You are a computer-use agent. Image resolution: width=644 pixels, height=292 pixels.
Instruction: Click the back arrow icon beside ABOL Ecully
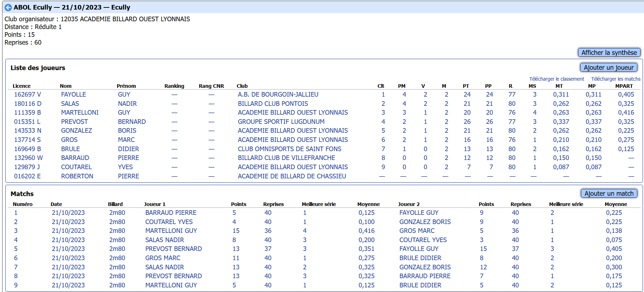(x=8, y=7)
